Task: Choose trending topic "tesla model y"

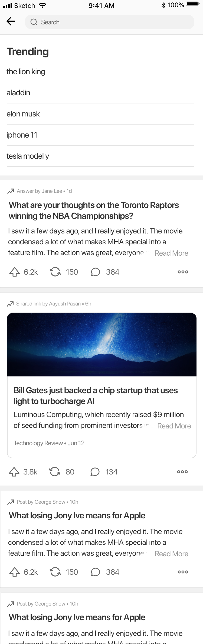Action: click(28, 156)
